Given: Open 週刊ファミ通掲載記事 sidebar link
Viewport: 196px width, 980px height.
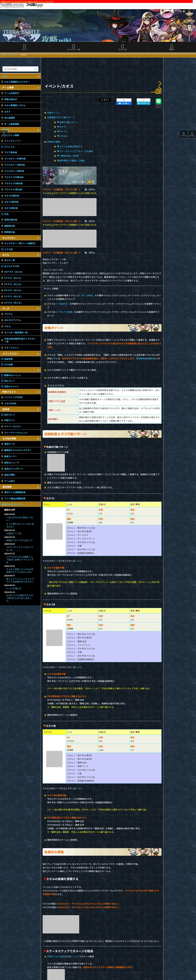Looking at the screenshot, I should click(15, 492).
